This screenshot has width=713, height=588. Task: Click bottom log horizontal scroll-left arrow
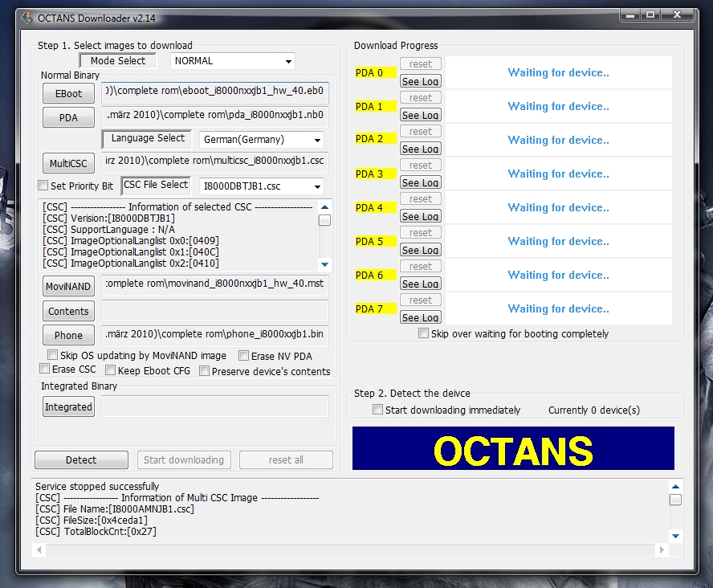(x=39, y=549)
